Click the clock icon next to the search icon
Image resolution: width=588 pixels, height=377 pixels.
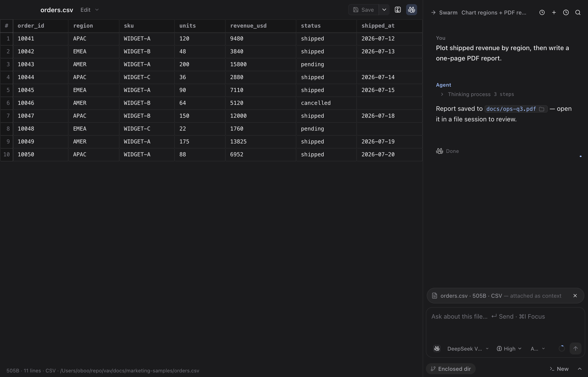coord(566,12)
